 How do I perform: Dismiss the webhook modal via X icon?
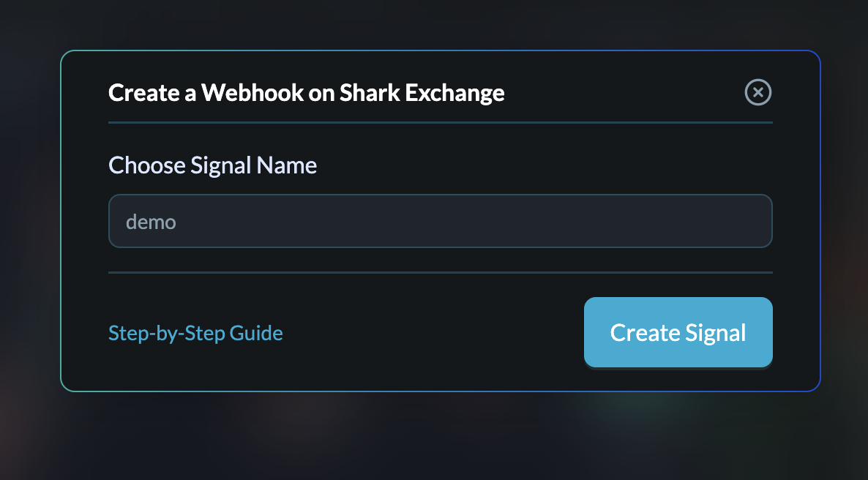point(758,92)
